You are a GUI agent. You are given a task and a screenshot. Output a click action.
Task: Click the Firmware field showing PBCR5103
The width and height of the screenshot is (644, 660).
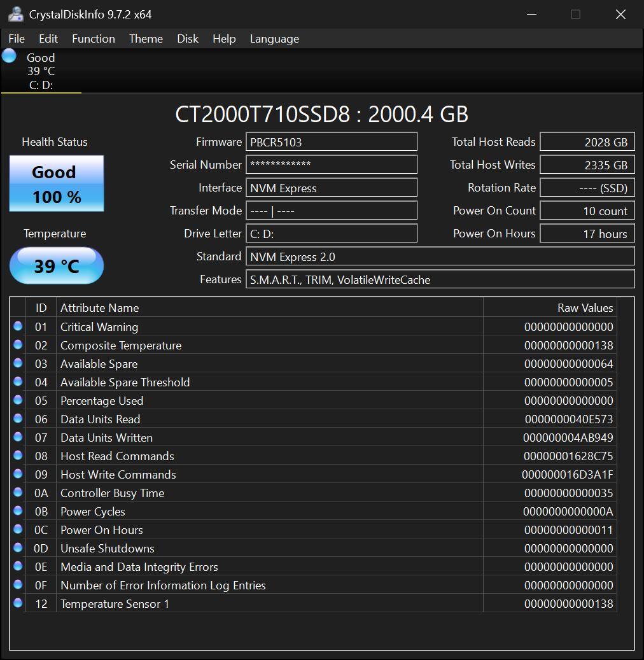click(332, 142)
